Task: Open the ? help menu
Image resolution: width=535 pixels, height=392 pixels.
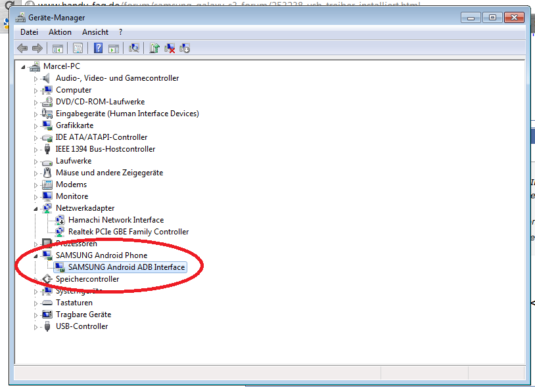Action: pyautogui.click(x=120, y=32)
